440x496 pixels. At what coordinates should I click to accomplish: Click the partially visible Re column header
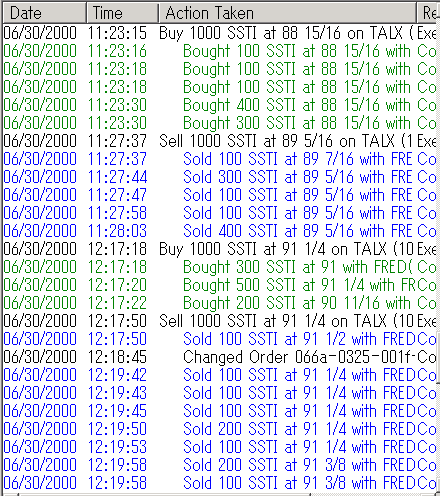(x=428, y=13)
